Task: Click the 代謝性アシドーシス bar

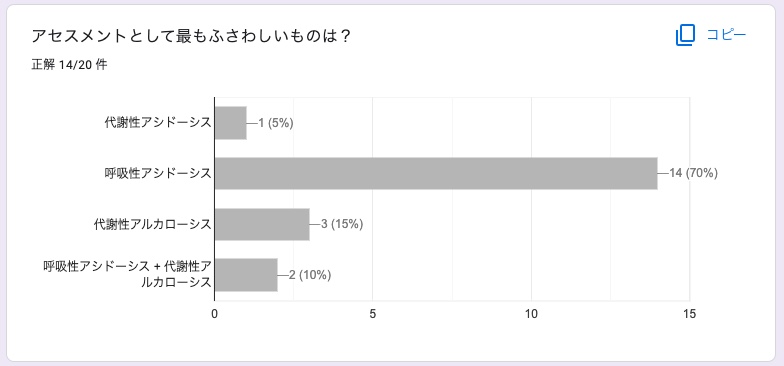Action: coord(230,122)
